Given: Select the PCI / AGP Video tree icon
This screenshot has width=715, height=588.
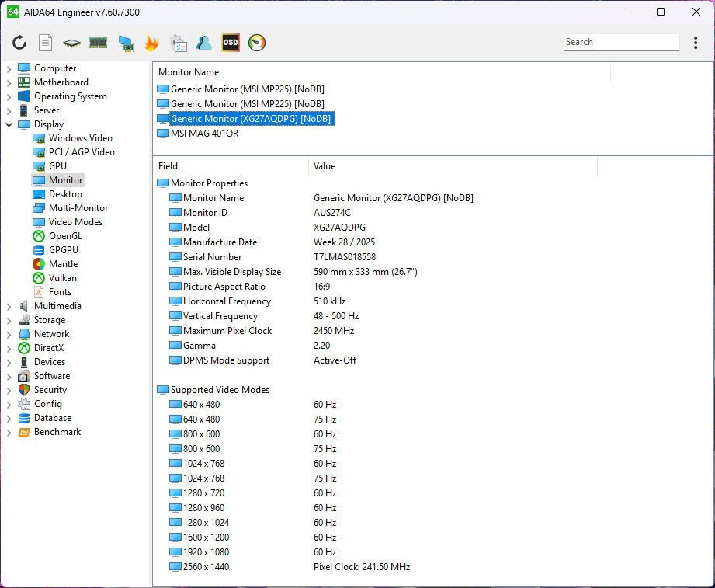Looking at the screenshot, I should click(39, 152).
